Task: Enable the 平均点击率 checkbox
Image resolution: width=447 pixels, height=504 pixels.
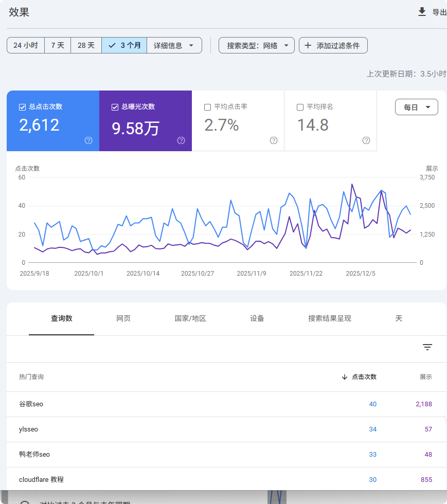Action: pos(208,107)
